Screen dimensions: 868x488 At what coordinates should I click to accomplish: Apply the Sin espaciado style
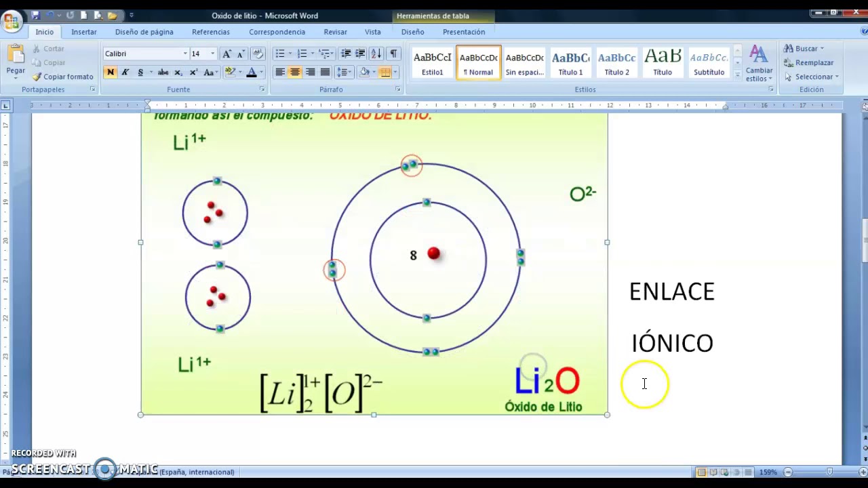coord(524,62)
